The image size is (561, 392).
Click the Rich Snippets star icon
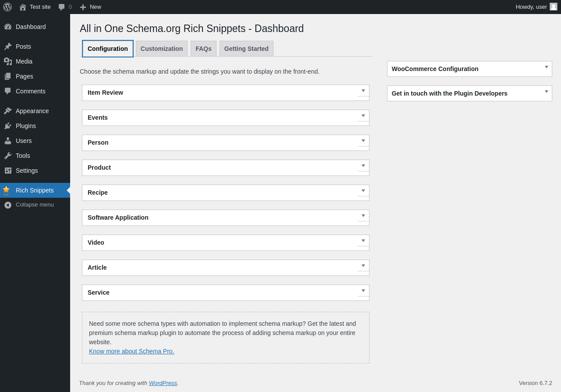tap(6, 190)
